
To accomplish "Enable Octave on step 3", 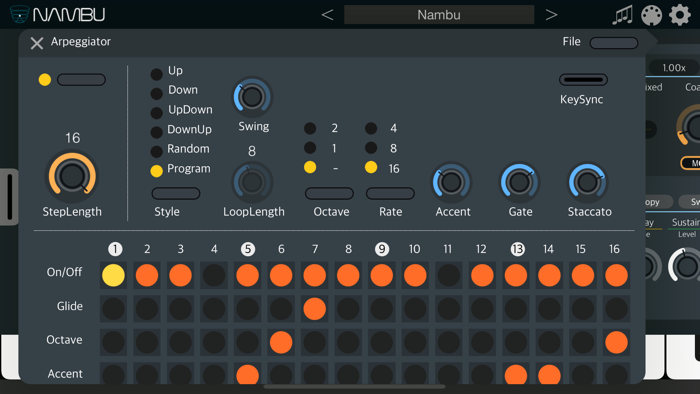I will [180, 342].
